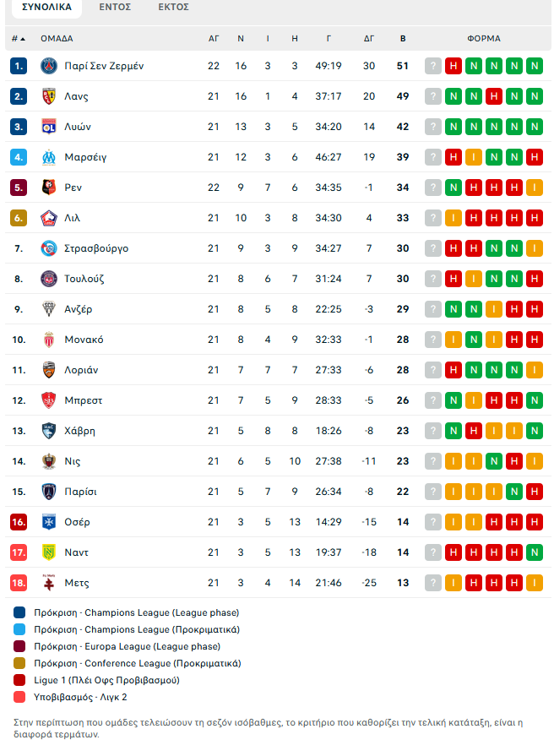Open the ΕΝΤΟΣ home standings tab
This screenshot has width=554, height=756.
115,8
